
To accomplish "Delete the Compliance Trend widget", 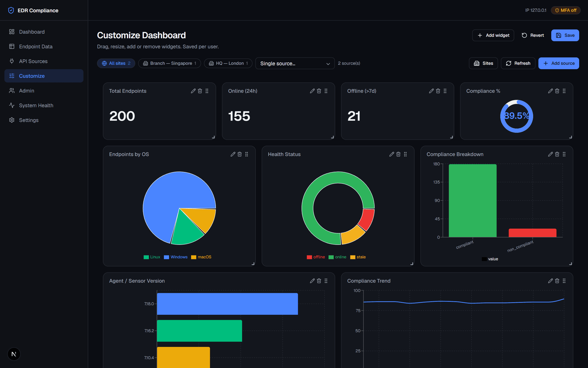I will (557, 281).
